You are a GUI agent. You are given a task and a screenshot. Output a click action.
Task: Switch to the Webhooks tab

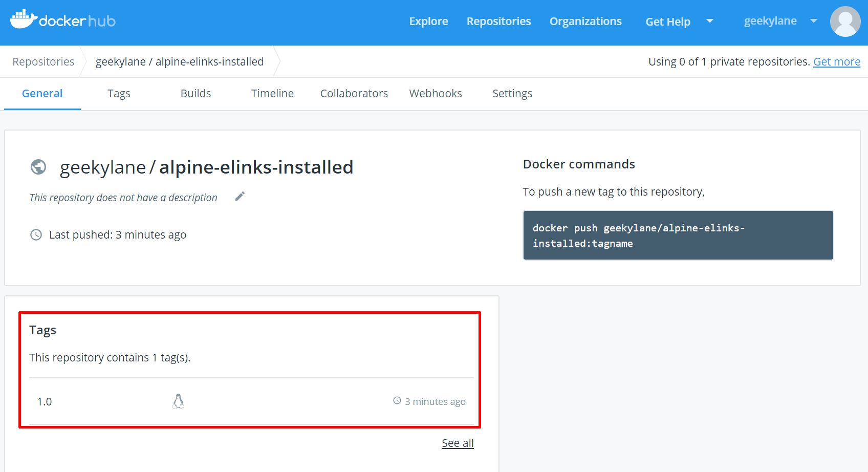coord(436,94)
